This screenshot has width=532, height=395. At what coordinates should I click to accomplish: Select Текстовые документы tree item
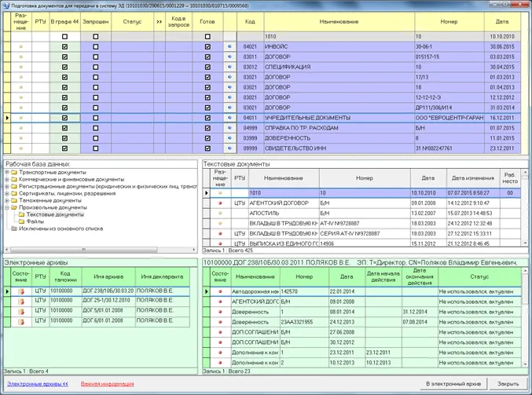[x=55, y=214]
